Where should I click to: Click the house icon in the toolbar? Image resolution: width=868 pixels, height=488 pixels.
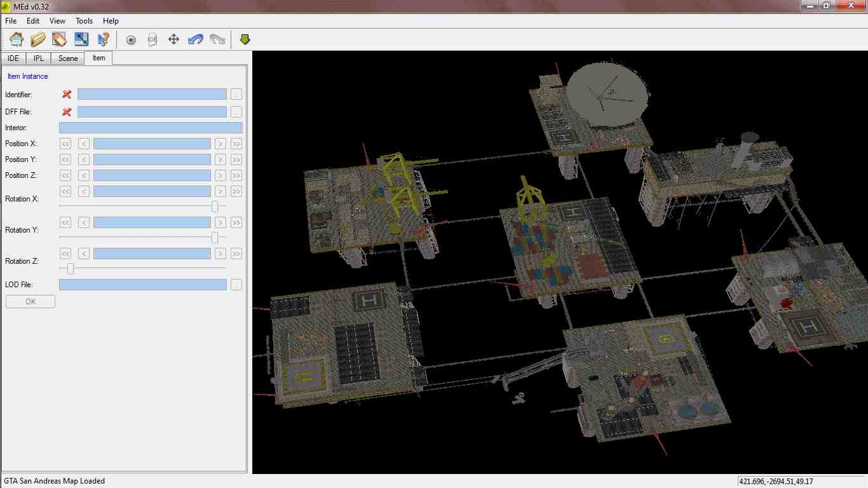coord(17,39)
